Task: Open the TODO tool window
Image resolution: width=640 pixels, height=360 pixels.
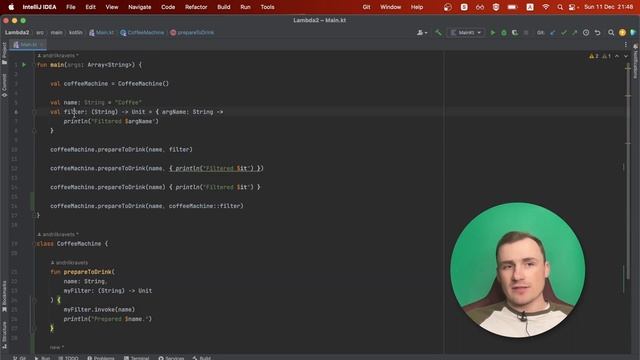Action: [x=68, y=358]
